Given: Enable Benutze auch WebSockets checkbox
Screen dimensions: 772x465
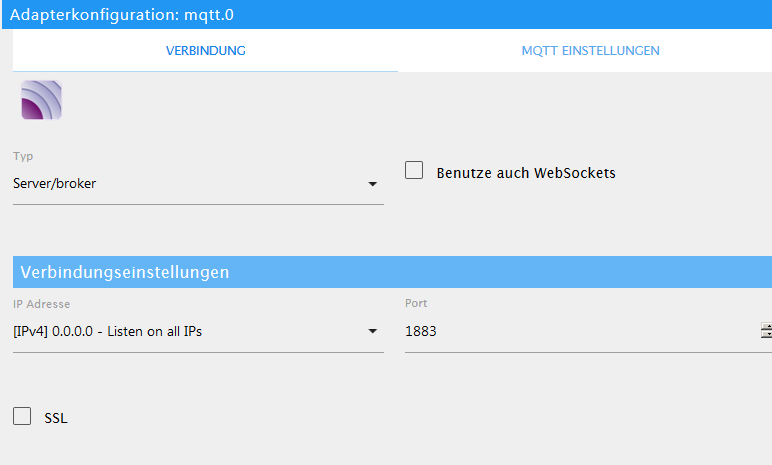Looking at the screenshot, I should [x=414, y=170].
